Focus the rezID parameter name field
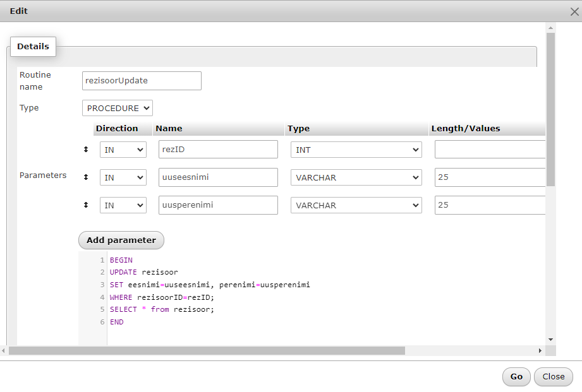This screenshot has width=582, height=392. [x=218, y=150]
